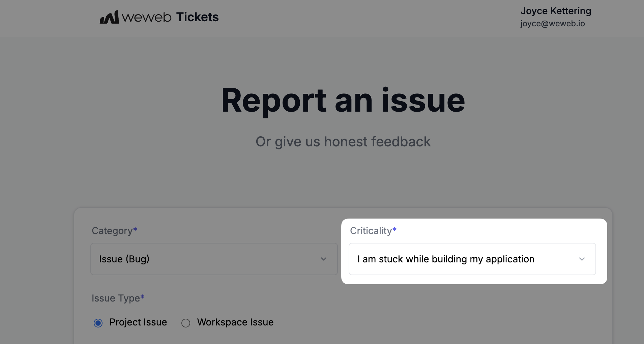Image resolution: width=644 pixels, height=344 pixels.
Task: Click the Workspace Issue label text
Action: point(235,322)
